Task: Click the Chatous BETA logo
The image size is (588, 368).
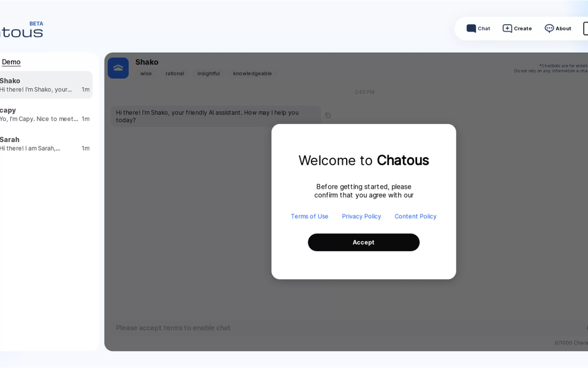Action: 22,31
